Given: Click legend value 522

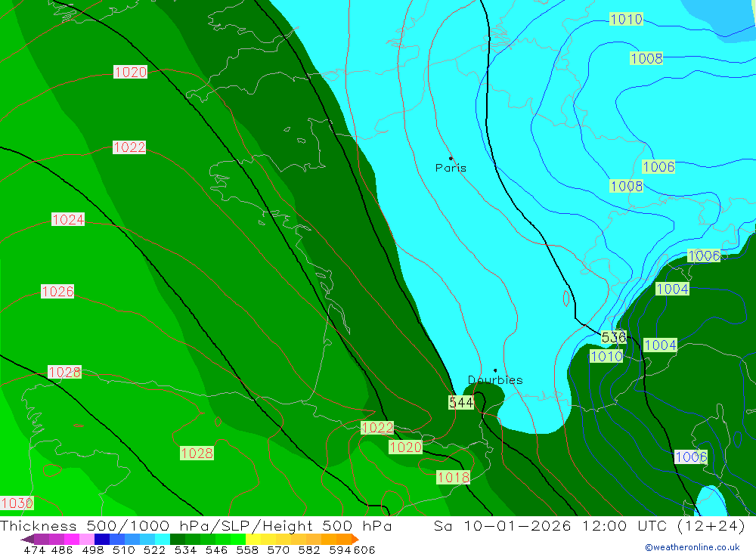Looking at the screenshot, I should (154, 550).
